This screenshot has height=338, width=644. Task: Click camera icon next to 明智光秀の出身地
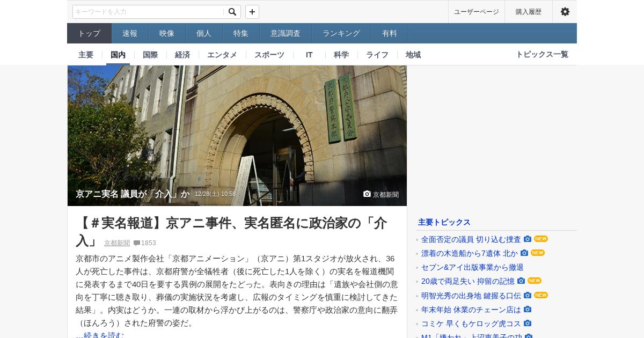(x=528, y=296)
